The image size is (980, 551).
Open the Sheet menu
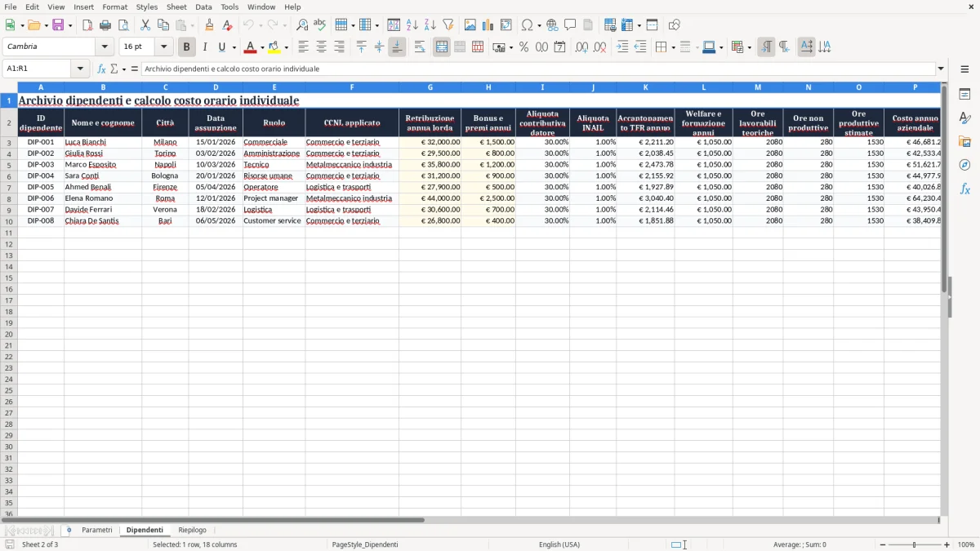click(176, 7)
